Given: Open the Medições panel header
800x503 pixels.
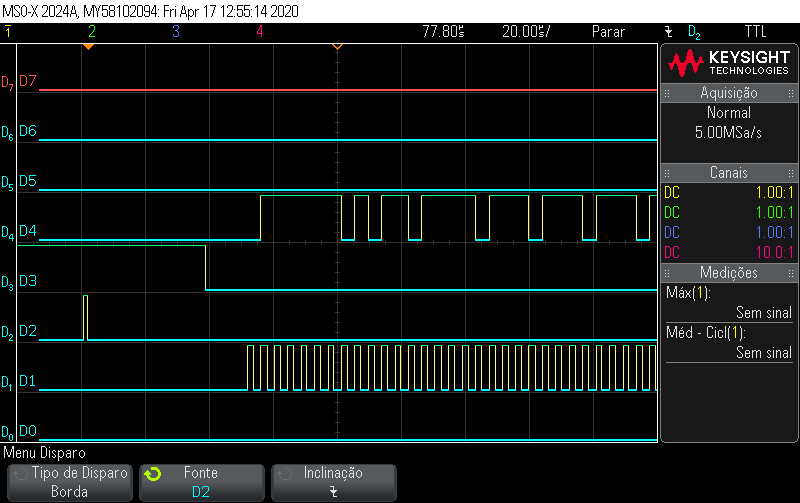Looking at the screenshot, I should 729,272.
